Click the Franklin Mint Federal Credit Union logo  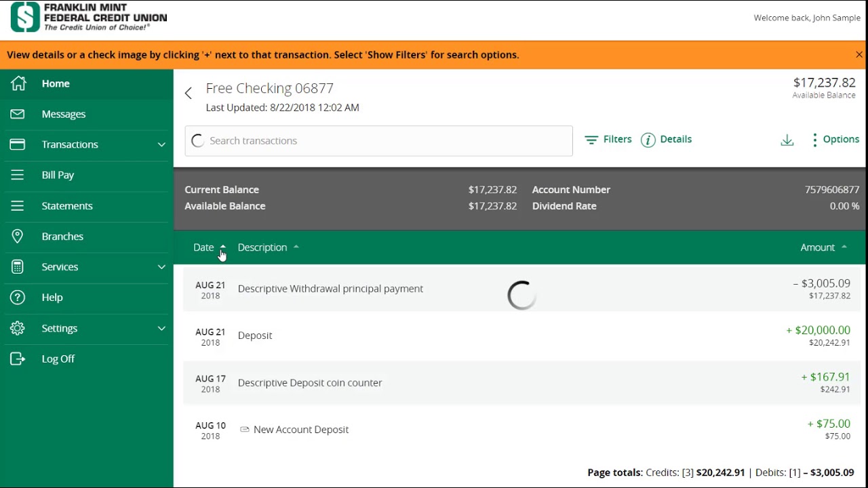click(89, 17)
